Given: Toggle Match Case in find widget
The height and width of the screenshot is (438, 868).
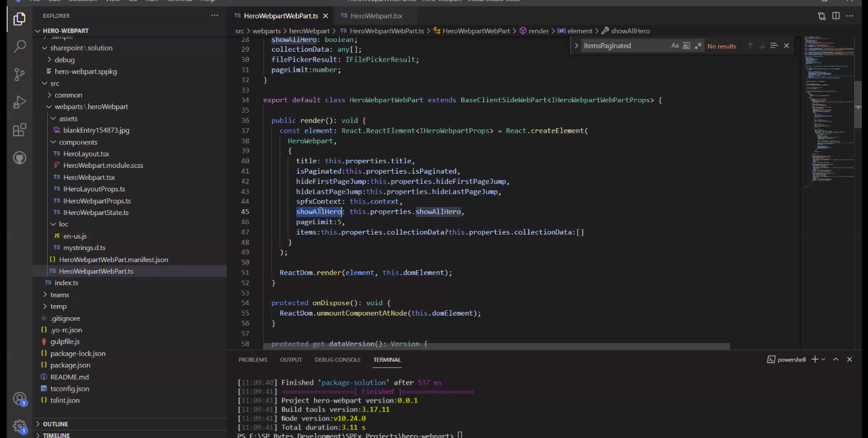Looking at the screenshot, I should pyautogui.click(x=675, y=46).
